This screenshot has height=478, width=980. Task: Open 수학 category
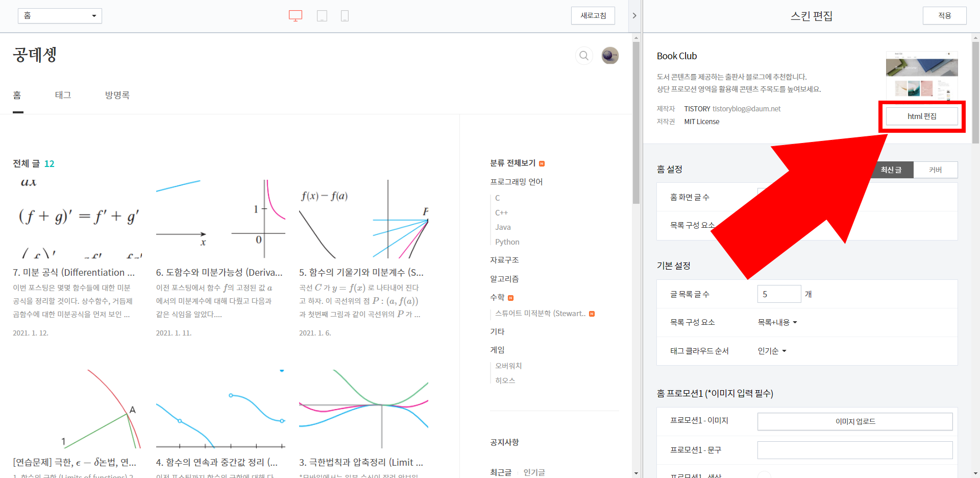(x=497, y=297)
